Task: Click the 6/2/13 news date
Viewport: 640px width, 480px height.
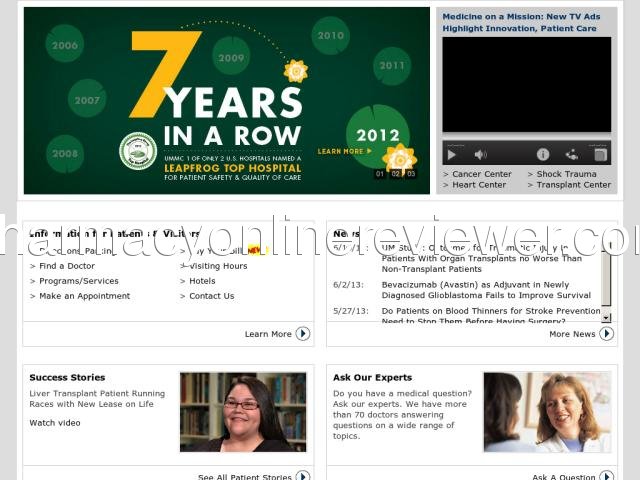Action: 348,285
